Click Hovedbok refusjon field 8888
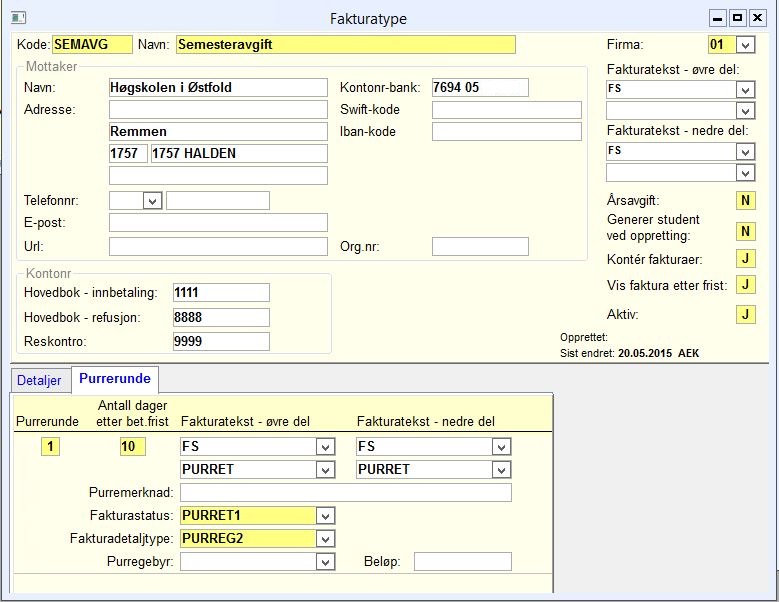779x602 pixels. [x=222, y=317]
